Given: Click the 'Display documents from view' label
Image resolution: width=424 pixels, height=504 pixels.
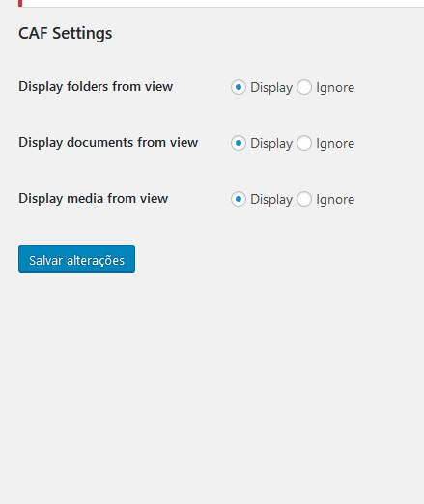Looking at the screenshot, I should point(108,142).
